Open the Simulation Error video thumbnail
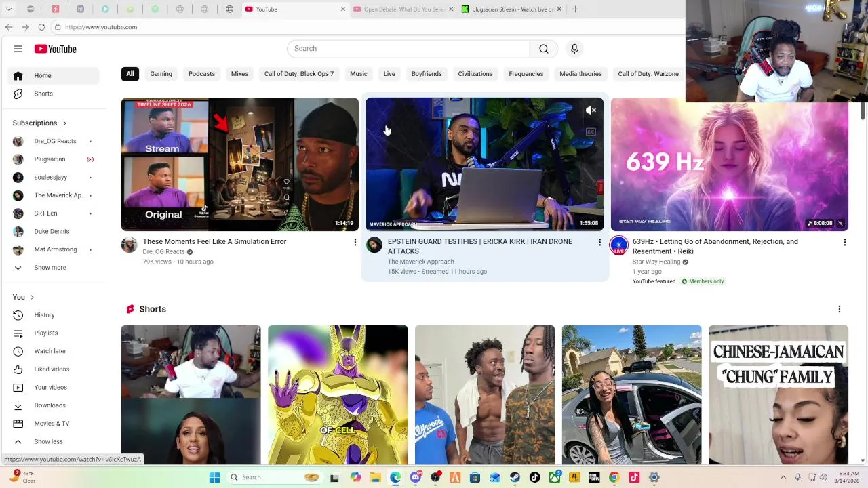Viewport: 868px width, 488px height. click(x=240, y=165)
